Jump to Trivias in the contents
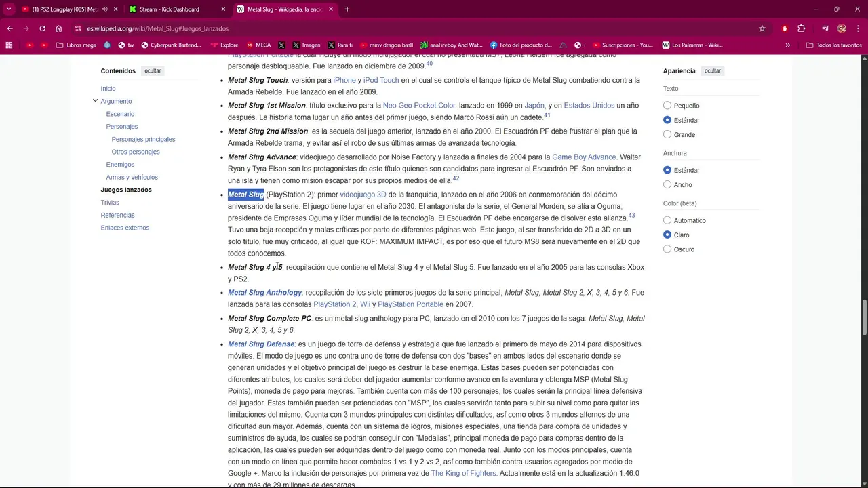Screen dimensions: 868x488 pyautogui.click(x=110, y=203)
